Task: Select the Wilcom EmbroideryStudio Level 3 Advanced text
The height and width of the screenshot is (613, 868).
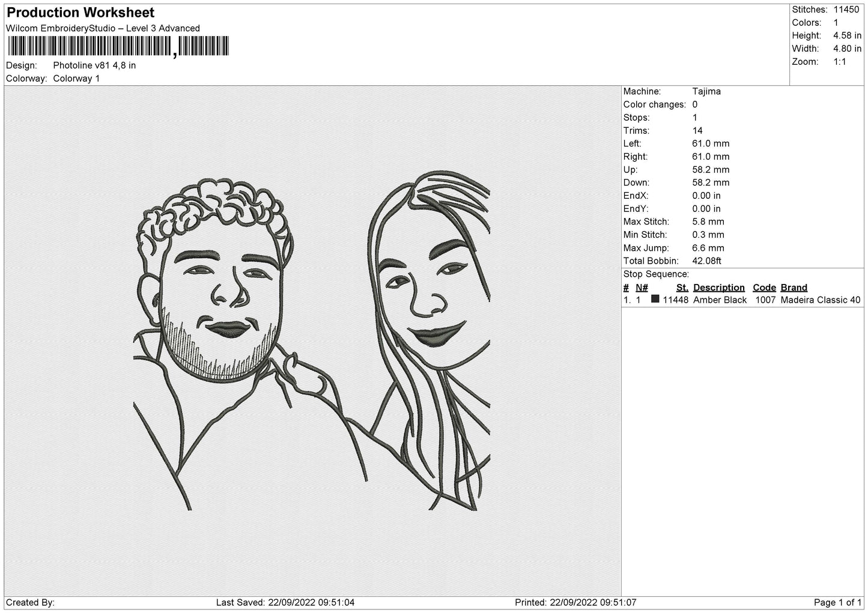Action: coord(103,28)
